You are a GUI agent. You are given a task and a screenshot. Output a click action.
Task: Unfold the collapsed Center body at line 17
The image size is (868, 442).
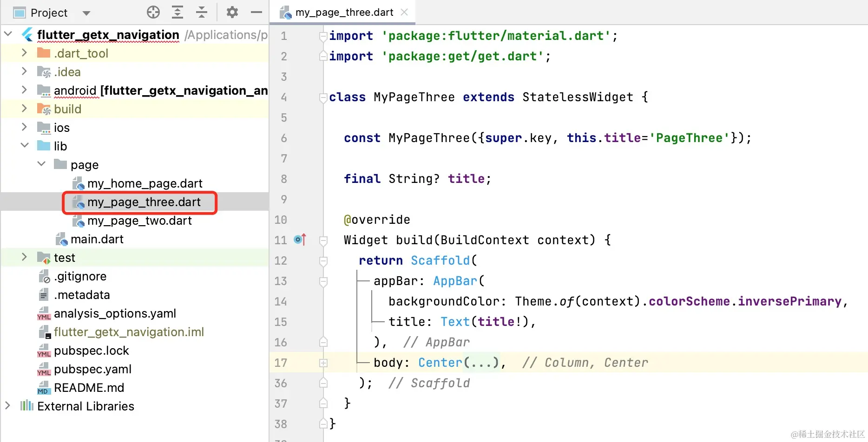(323, 363)
